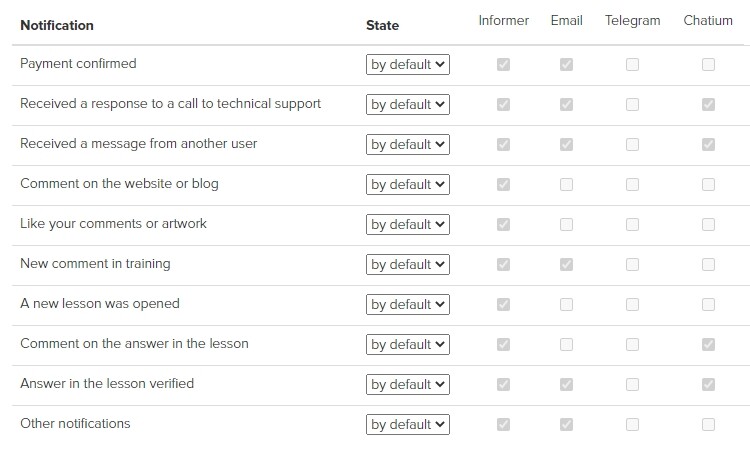Toggle Chatium checkbox for technical support response
The image size is (750, 451).
click(x=708, y=104)
